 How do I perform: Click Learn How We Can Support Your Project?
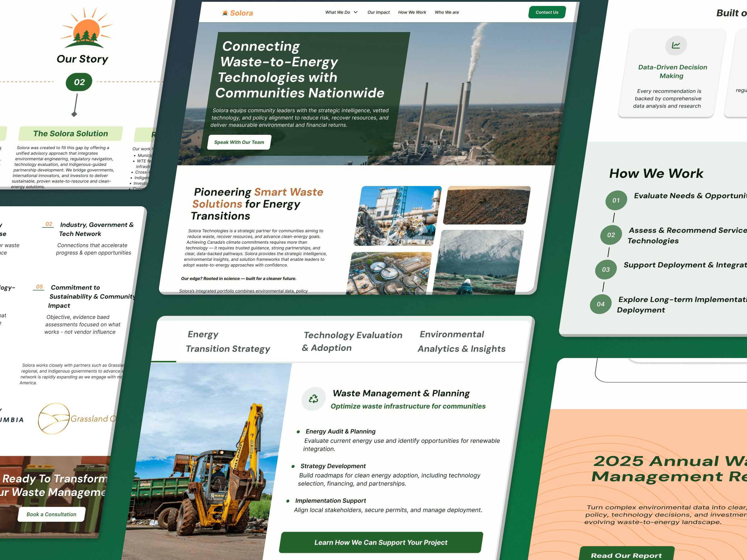(x=381, y=542)
